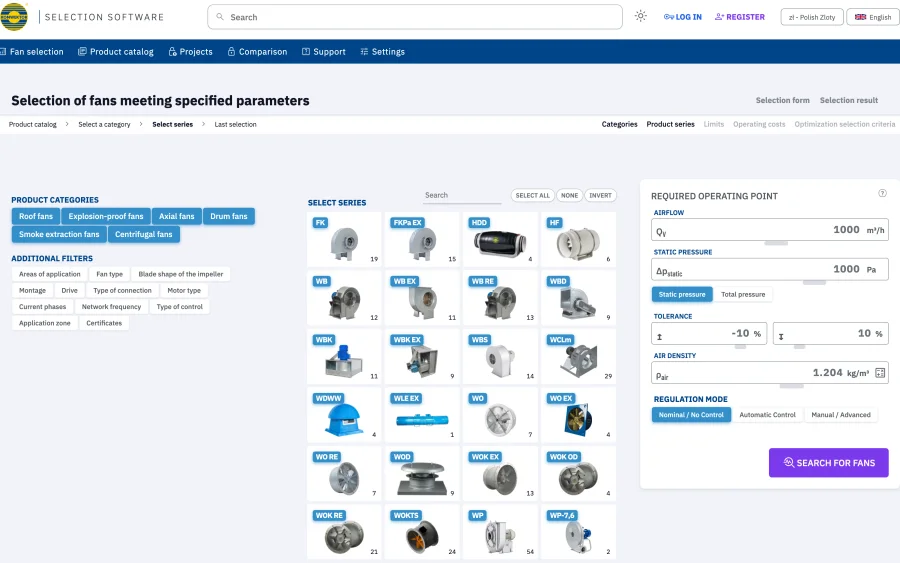Click the Search for Fans button

tap(829, 463)
